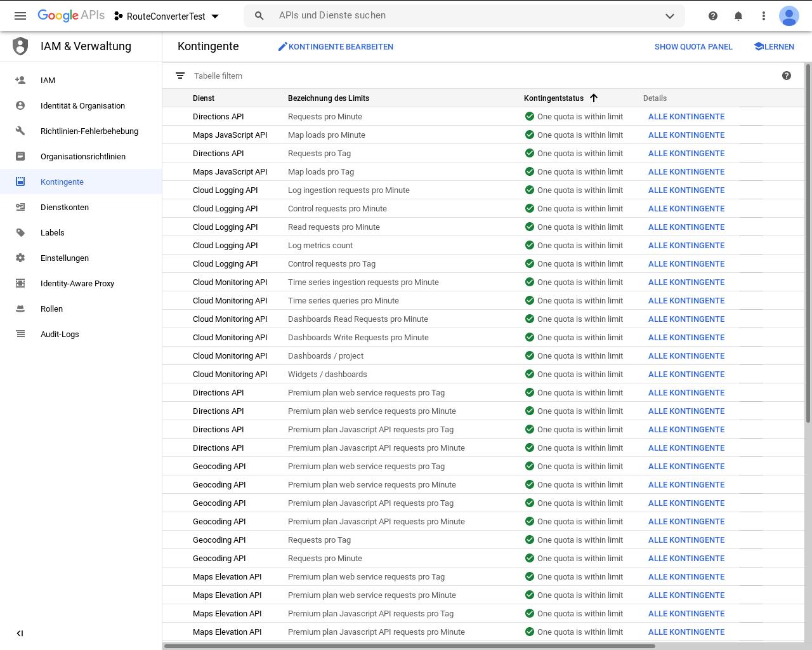This screenshot has height=650, width=812.
Task: Click the Audit-Logs list icon
Action: coord(20,335)
